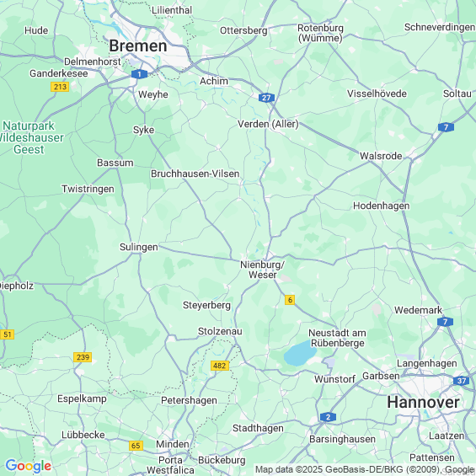476x476 pixels.
Task: Select the Hannover city label
Action: (423, 402)
